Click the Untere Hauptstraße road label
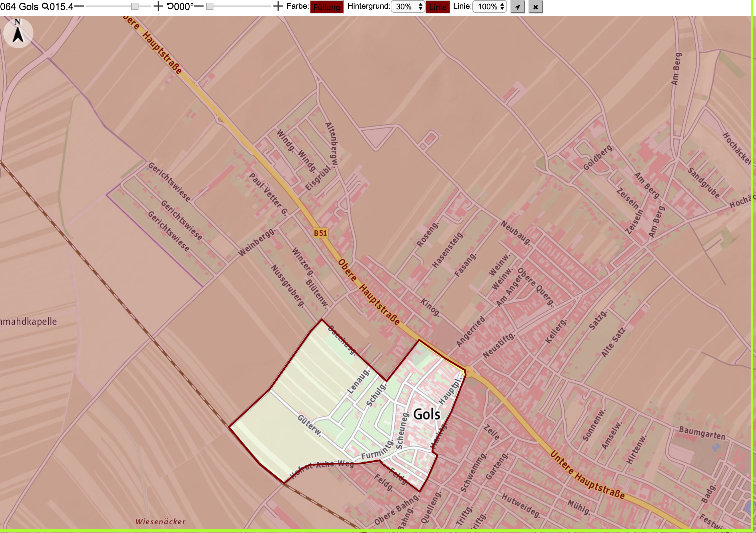 pyautogui.click(x=587, y=476)
